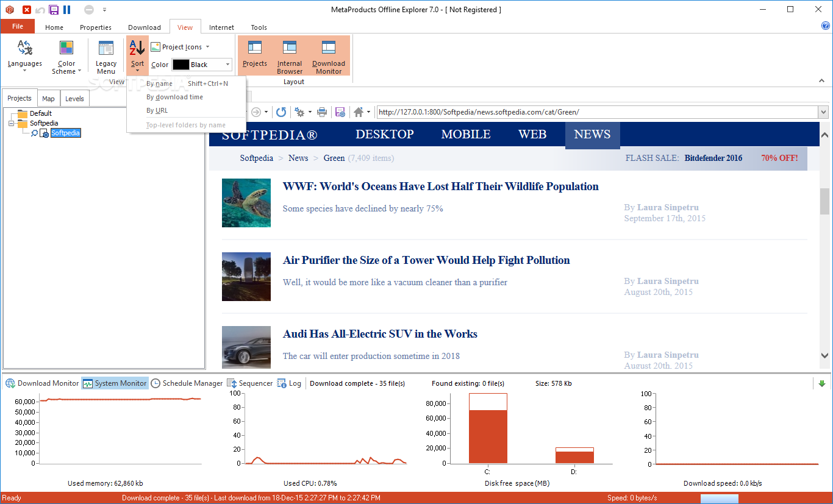Expand the URL address bar dropdown
The height and width of the screenshot is (504, 833).
[823, 112]
